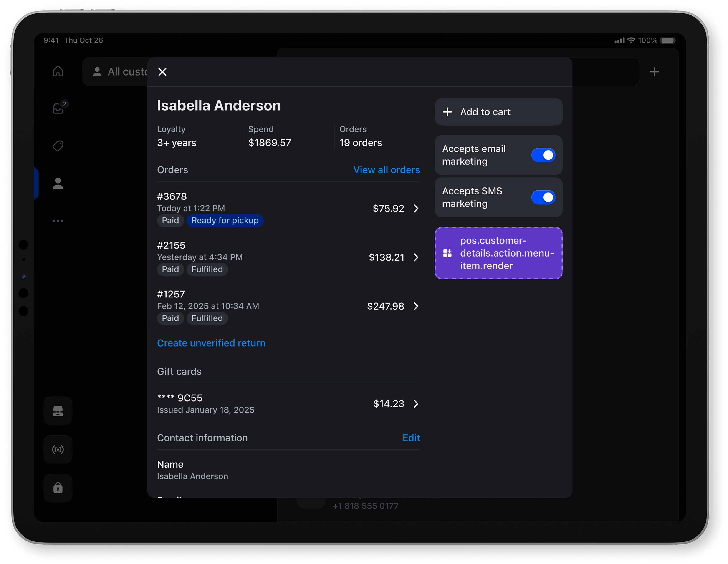Screen dimensions: 728x564
Task: Click the Name field under Contact information
Action: [288, 470]
